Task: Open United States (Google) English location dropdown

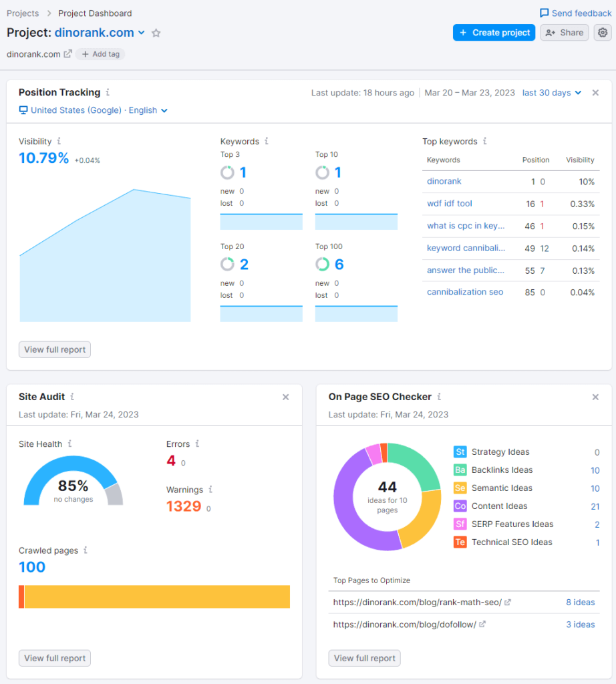Action: [x=93, y=110]
